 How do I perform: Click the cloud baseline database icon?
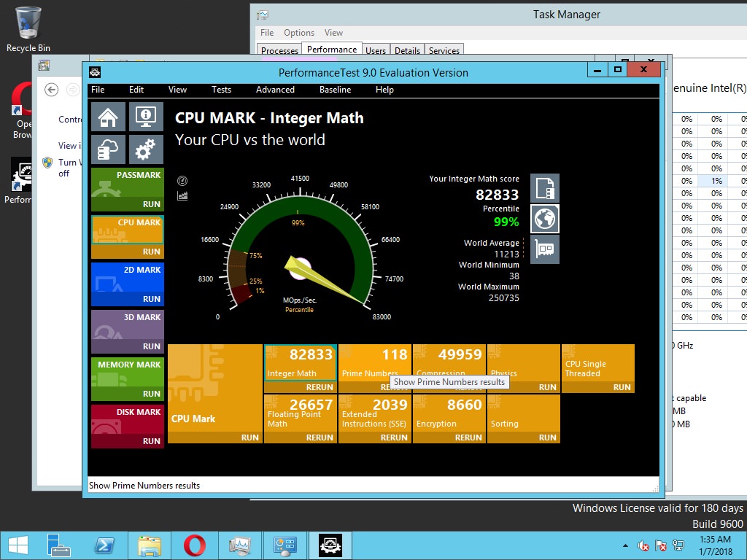[108, 149]
